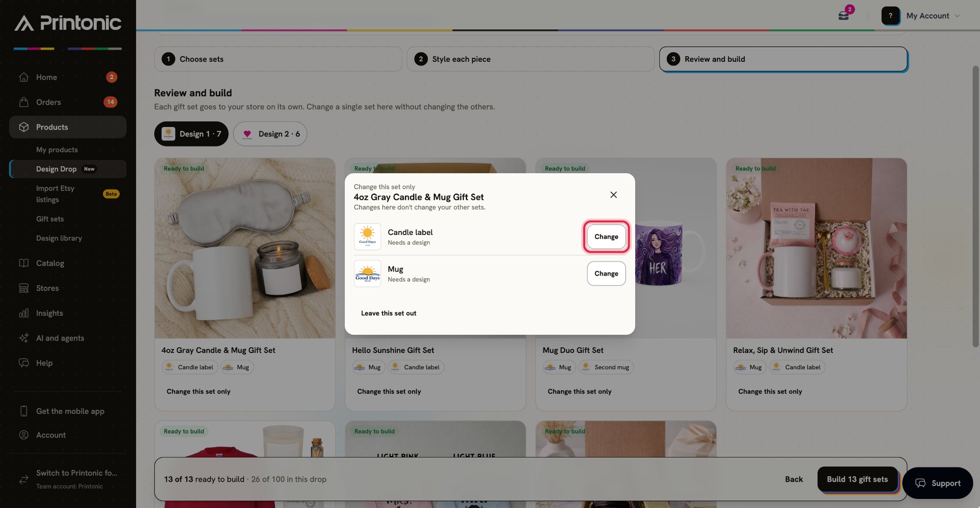This screenshot has height=508, width=980.
Task: Click Get the mobile app
Action: click(x=68, y=411)
